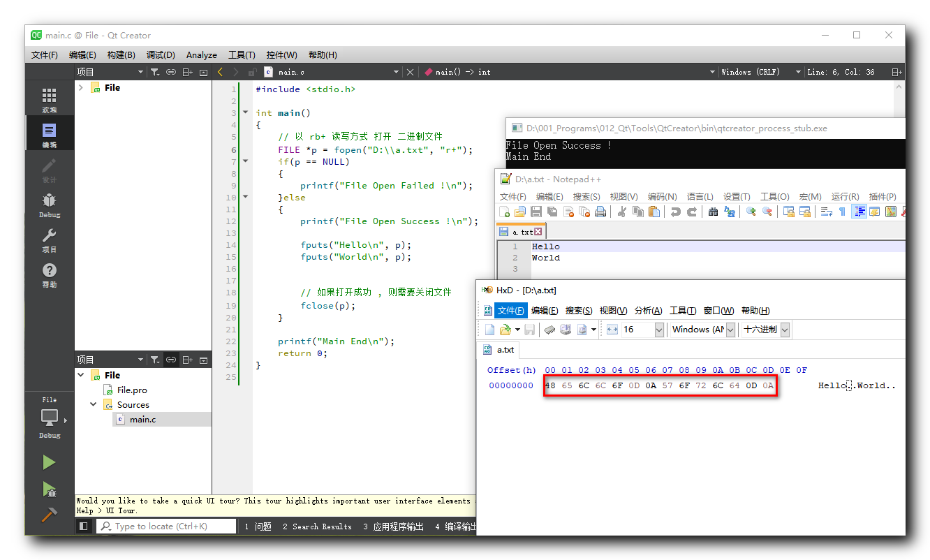Open the Welcome mode in Qt Creator

coord(49,100)
